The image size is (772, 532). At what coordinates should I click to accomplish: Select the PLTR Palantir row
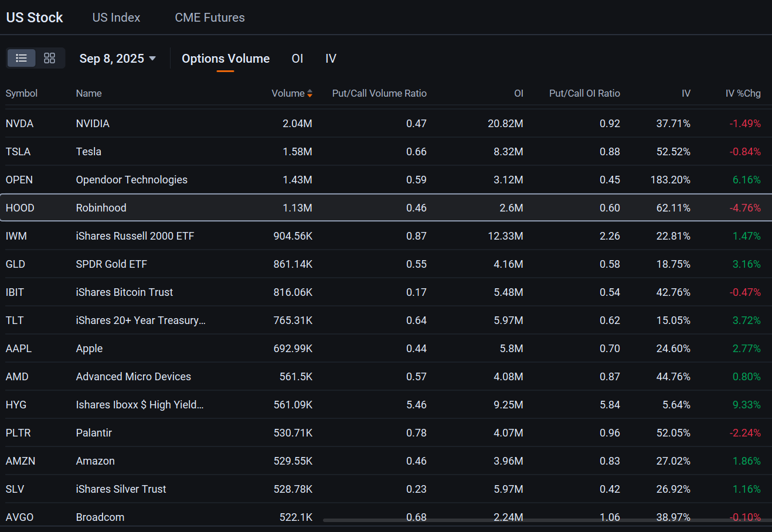coord(386,433)
